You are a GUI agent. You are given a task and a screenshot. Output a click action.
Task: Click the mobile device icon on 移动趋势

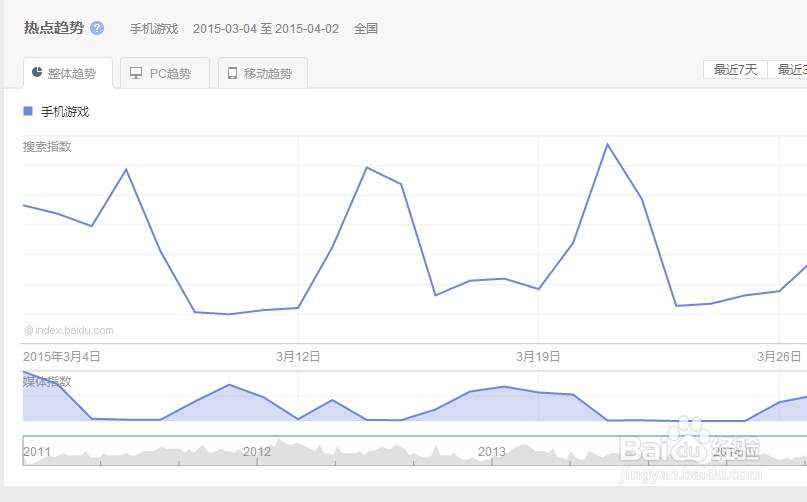pyautogui.click(x=233, y=73)
